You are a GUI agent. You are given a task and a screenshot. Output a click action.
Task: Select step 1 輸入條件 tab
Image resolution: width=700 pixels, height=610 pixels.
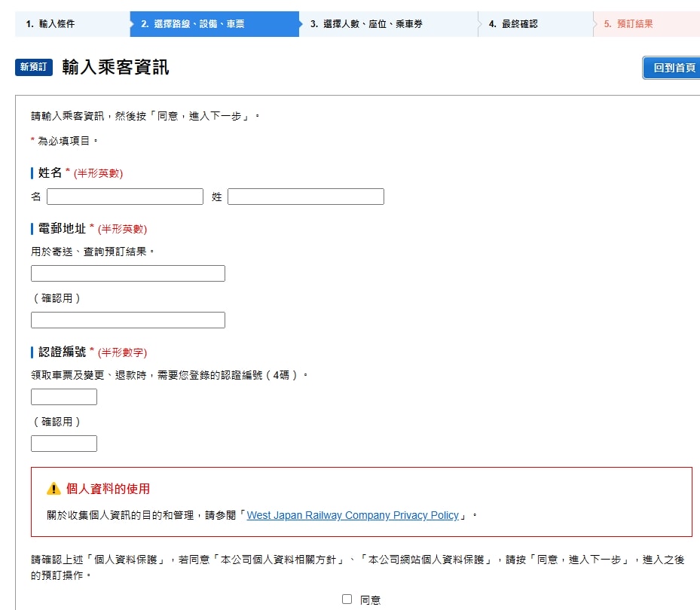coord(72,24)
